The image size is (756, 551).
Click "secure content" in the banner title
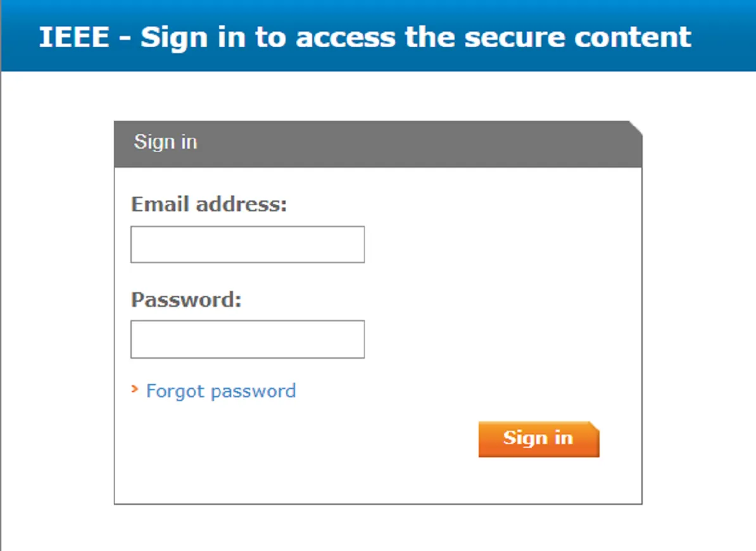click(577, 37)
